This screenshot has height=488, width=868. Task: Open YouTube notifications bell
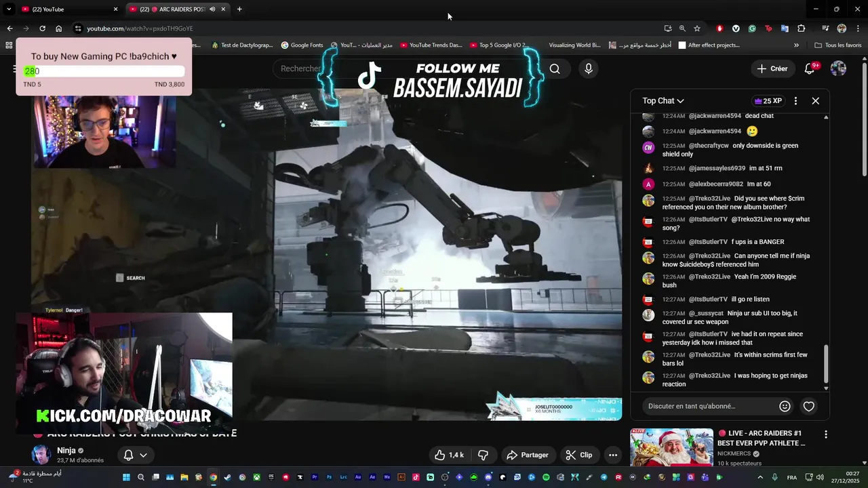(x=810, y=68)
